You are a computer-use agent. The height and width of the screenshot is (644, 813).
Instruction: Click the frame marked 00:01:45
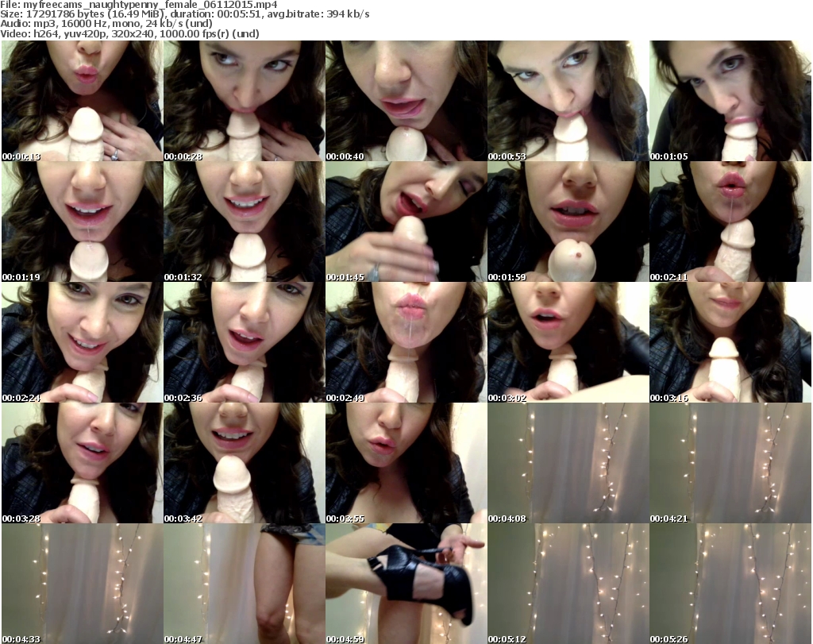(406, 222)
